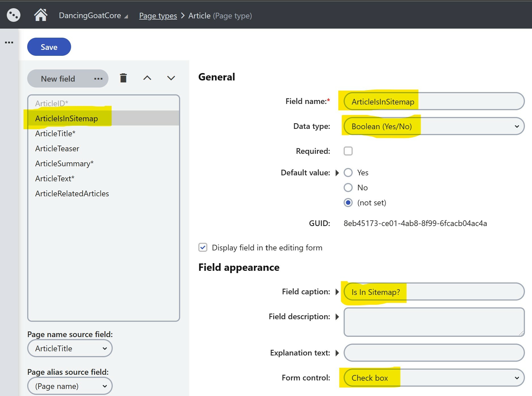
Task: Select the ArticleRelatedArticles field
Action: tap(104, 193)
